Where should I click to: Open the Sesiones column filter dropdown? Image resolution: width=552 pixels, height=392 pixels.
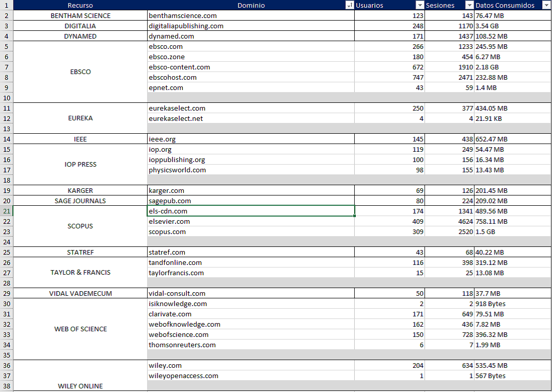click(469, 5)
